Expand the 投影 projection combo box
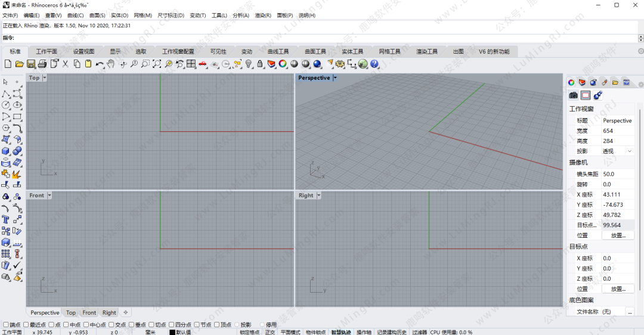The image size is (644, 335). [x=630, y=151]
